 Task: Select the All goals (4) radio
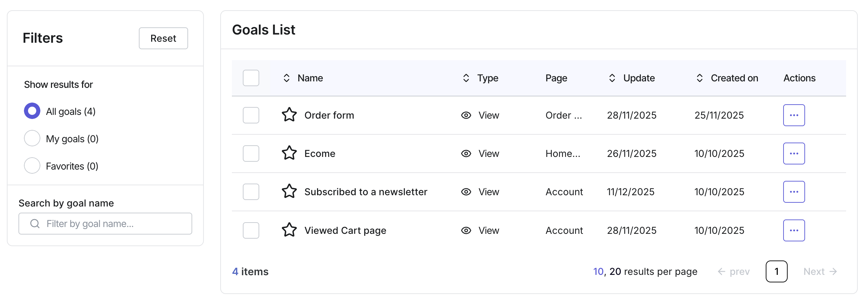(32, 111)
